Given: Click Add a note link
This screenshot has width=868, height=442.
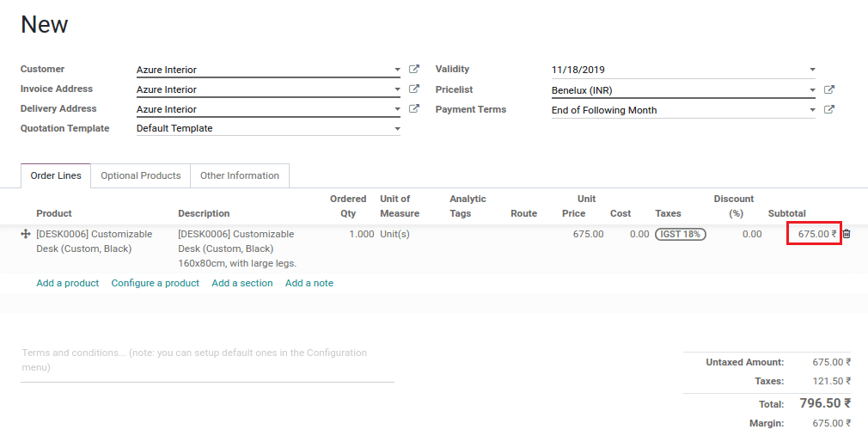Looking at the screenshot, I should pyautogui.click(x=309, y=283).
